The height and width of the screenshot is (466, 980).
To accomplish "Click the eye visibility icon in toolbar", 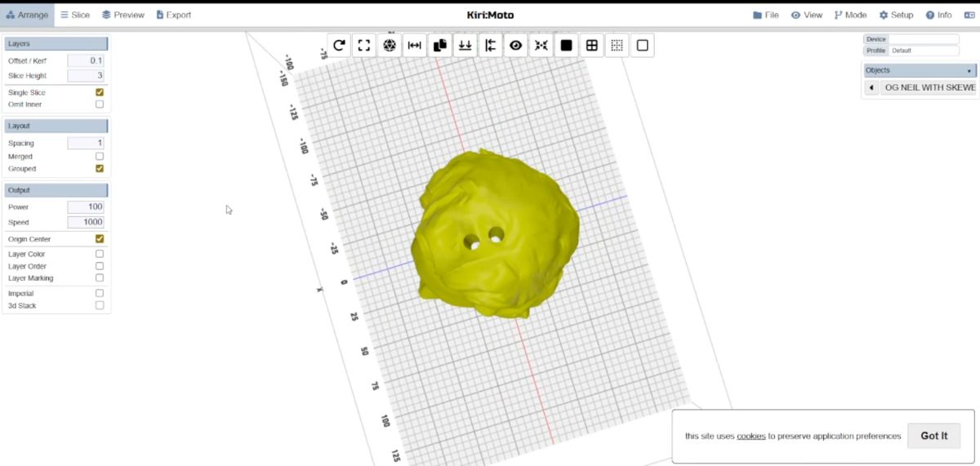I will tap(516, 46).
